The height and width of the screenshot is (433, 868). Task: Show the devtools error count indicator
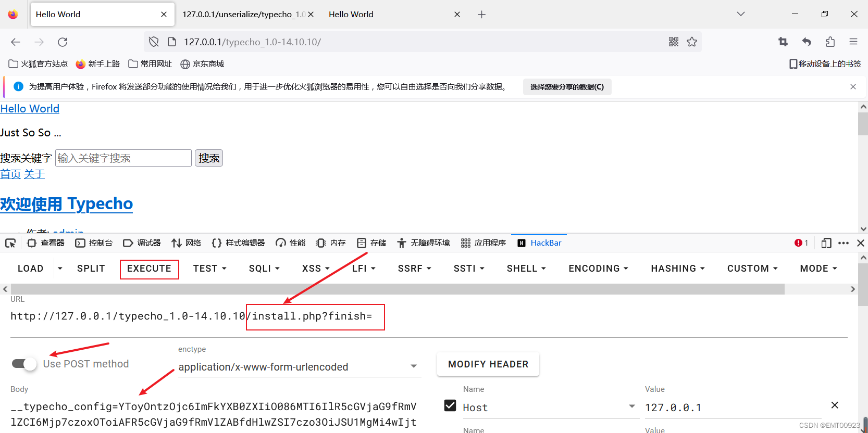tap(801, 243)
